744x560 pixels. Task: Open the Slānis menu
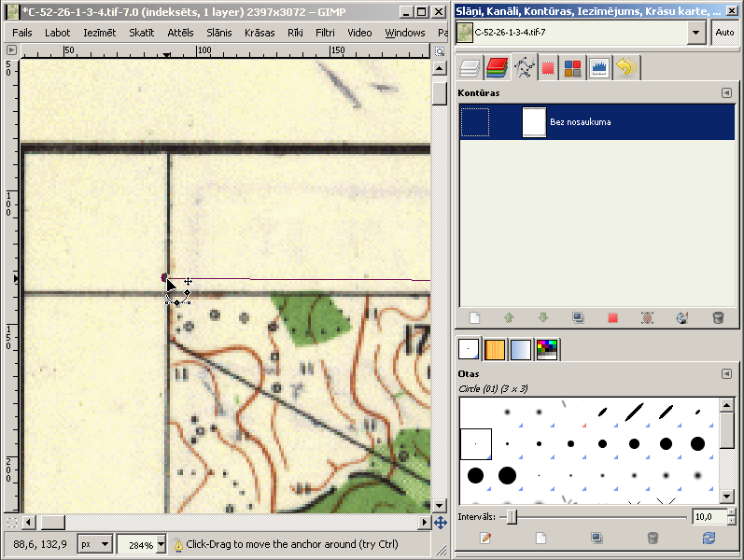(x=219, y=33)
